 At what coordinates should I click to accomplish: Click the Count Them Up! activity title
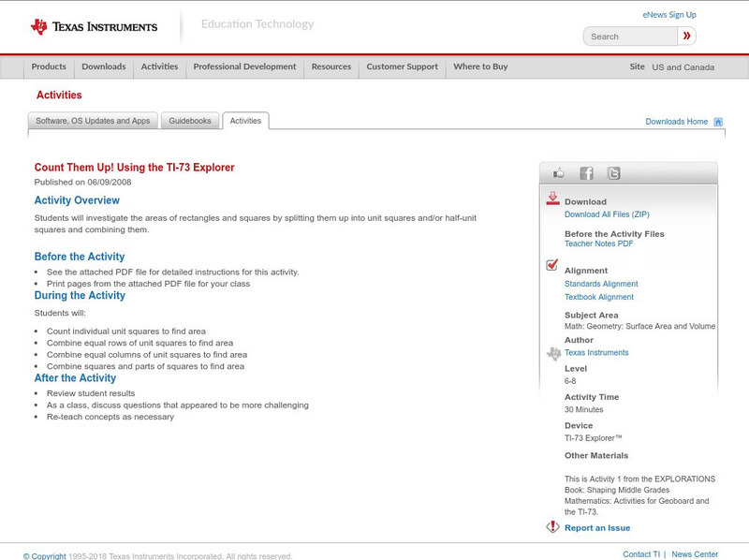pyautogui.click(x=134, y=168)
